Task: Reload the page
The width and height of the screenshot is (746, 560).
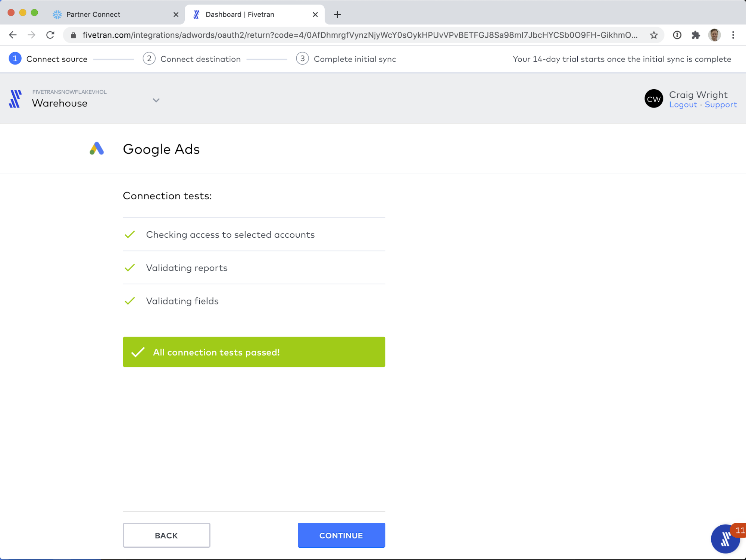Action: pyautogui.click(x=50, y=35)
